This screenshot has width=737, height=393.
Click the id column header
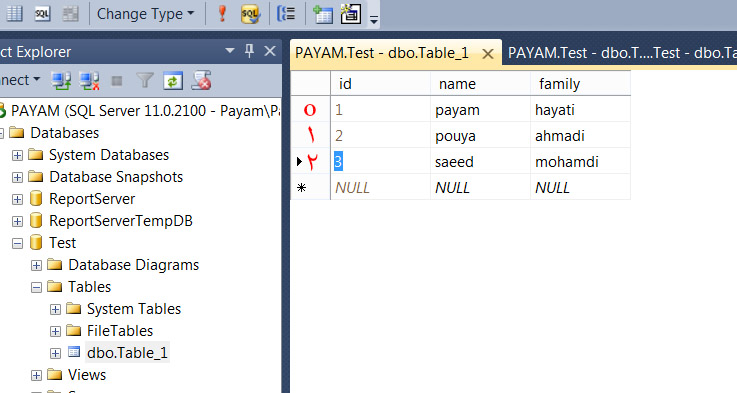380,84
